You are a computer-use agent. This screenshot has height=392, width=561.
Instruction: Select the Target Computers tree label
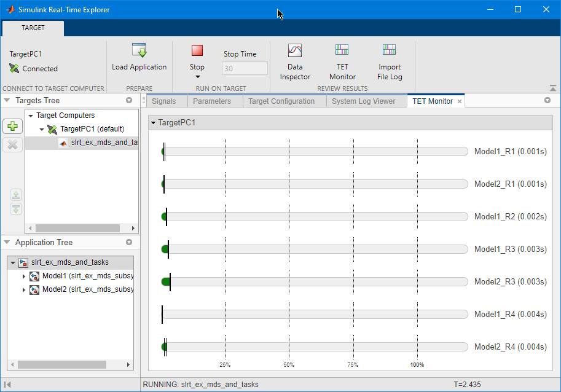[66, 116]
